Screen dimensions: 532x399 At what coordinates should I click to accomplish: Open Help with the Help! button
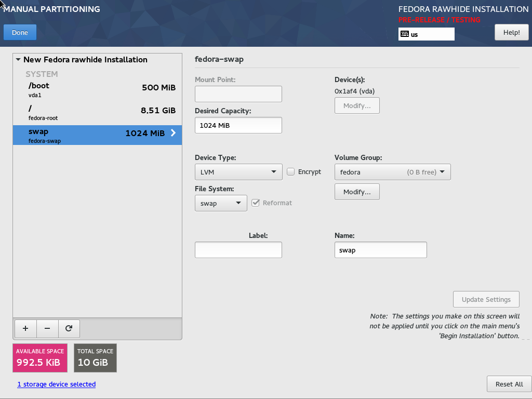pyautogui.click(x=512, y=33)
